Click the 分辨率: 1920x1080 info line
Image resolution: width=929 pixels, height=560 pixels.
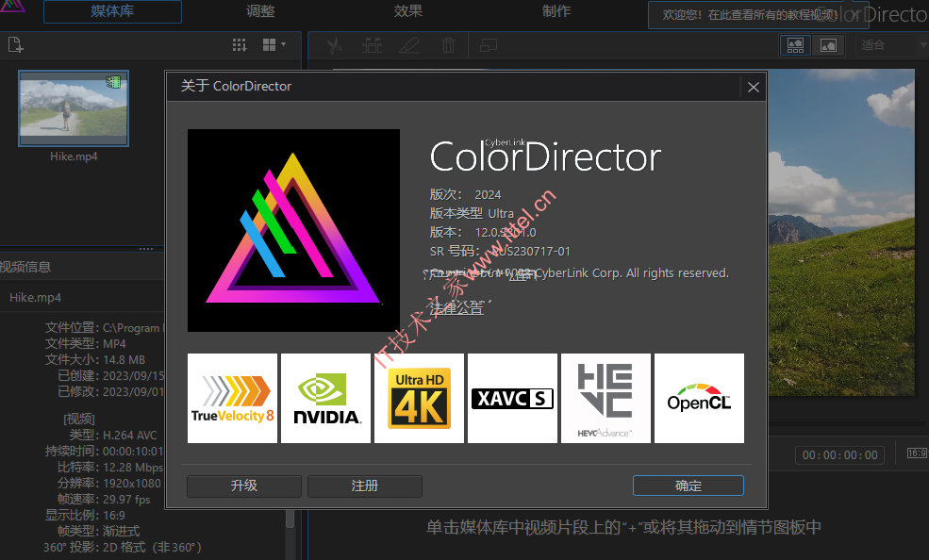pyautogui.click(x=109, y=483)
